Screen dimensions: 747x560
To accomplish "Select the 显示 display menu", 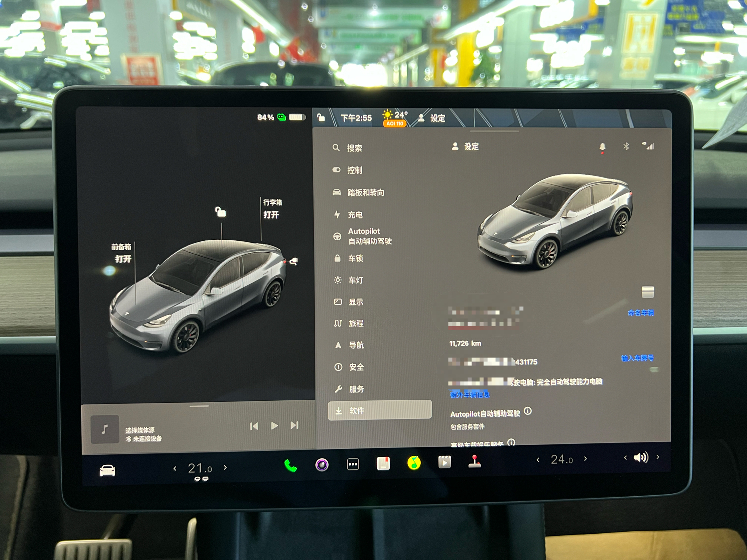I will tap(349, 302).
